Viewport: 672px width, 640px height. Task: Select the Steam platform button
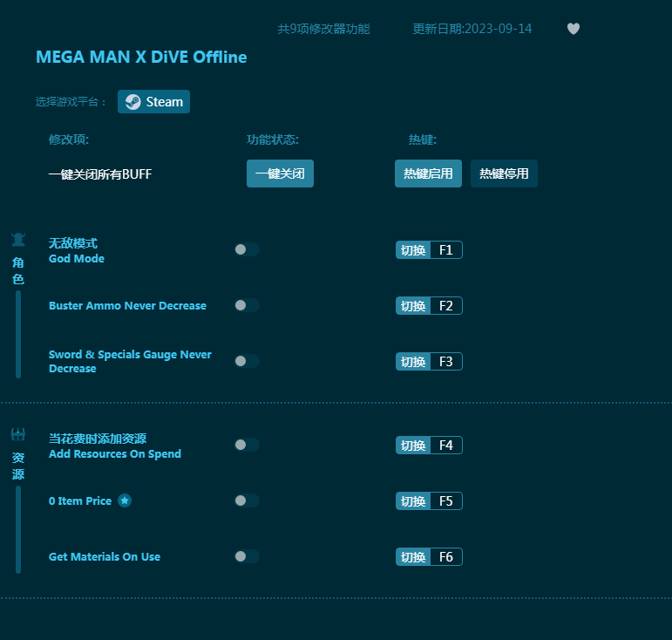coord(154,102)
